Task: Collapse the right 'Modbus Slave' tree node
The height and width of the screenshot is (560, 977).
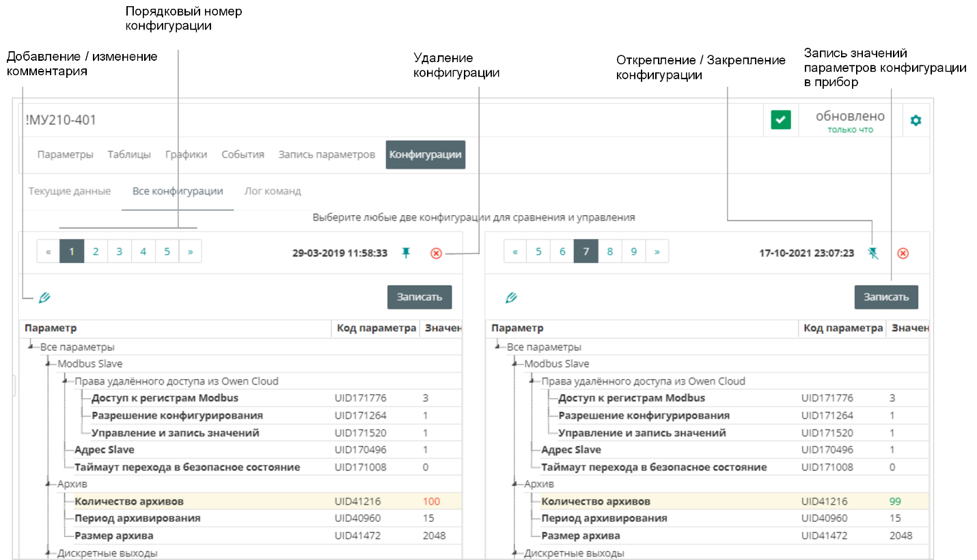Action: click(514, 364)
